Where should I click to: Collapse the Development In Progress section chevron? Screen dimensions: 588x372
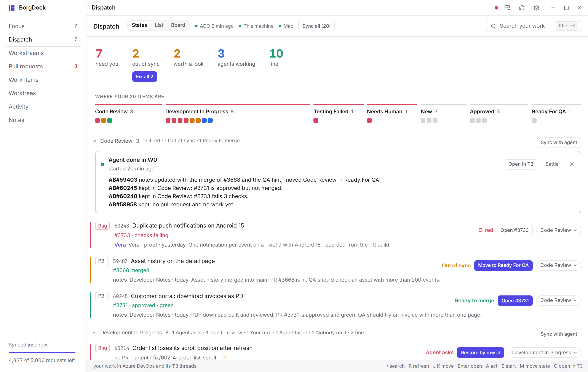pyautogui.click(x=94, y=333)
